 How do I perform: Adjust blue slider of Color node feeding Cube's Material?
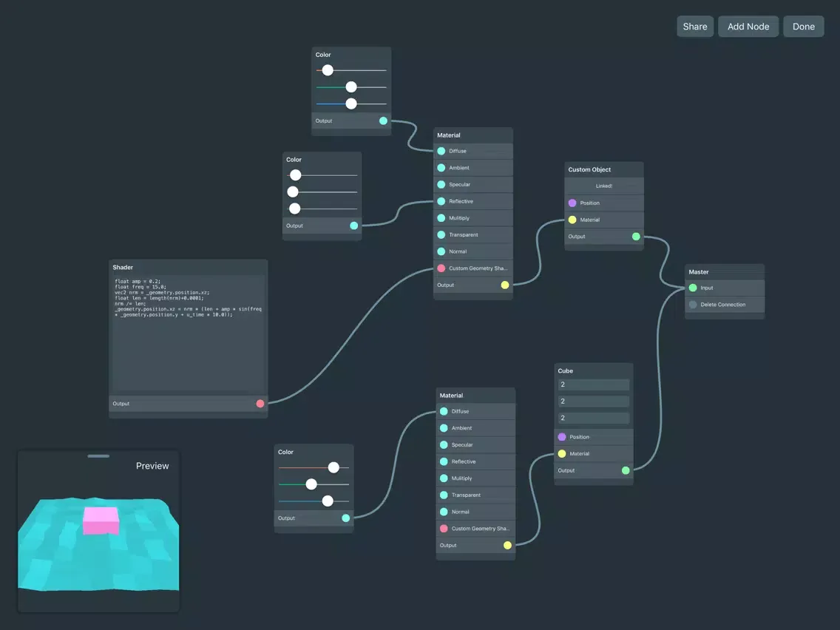coord(328,501)
